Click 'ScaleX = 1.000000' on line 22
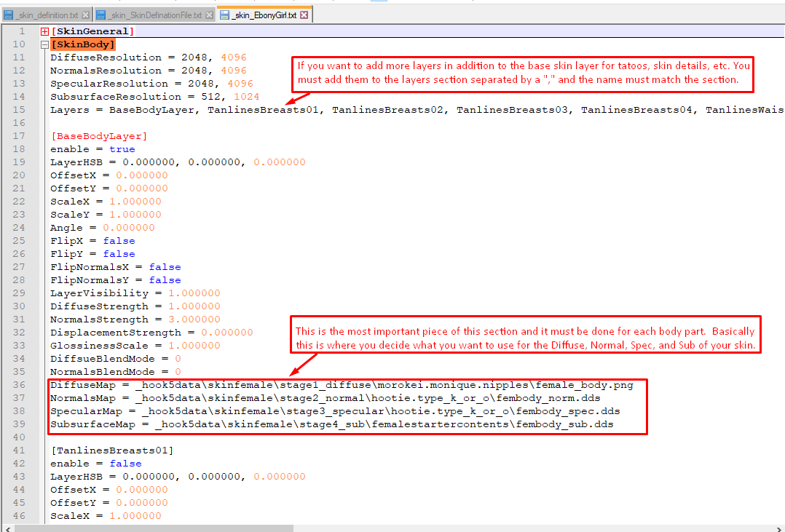 tap(106, 202)
